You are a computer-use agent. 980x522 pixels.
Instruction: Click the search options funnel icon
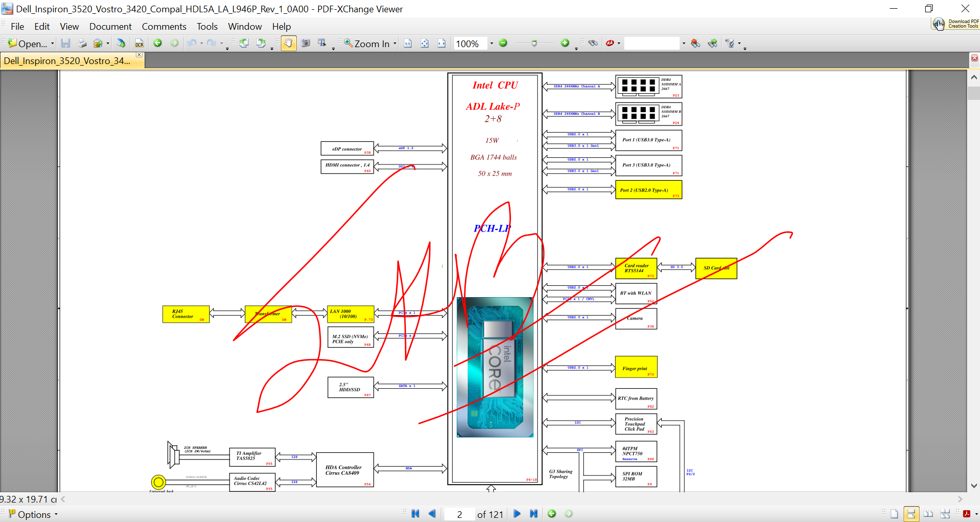click(730, 44)
